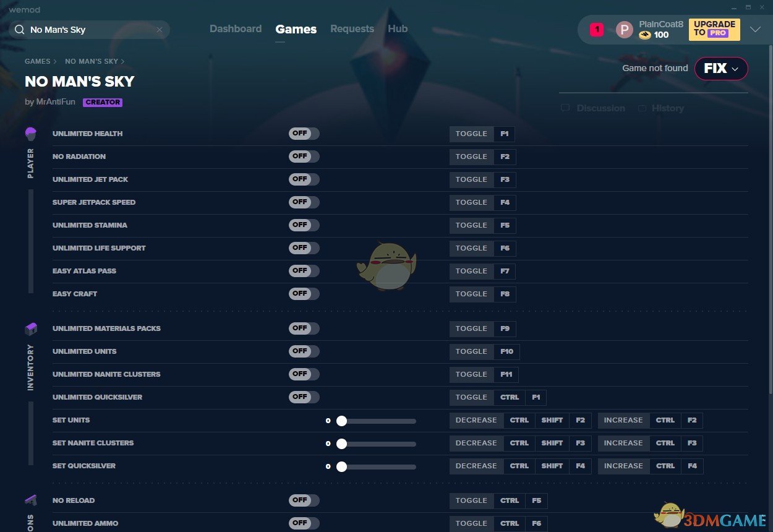Click the History icon
Viewport: 773px width, 532px height.
pyautogui.click(x=642, y=108)
